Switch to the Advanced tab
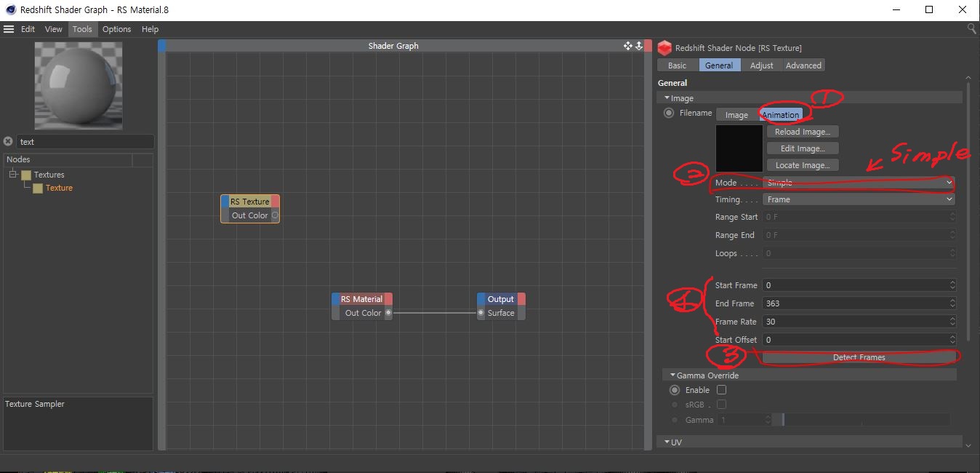This screenshot has width=980, height=473. [803, 65]
